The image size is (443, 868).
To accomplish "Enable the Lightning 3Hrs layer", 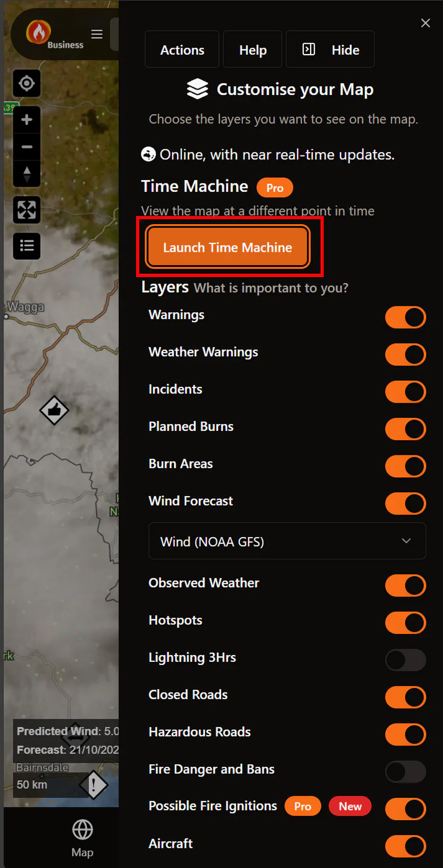I will pos(405,660).
